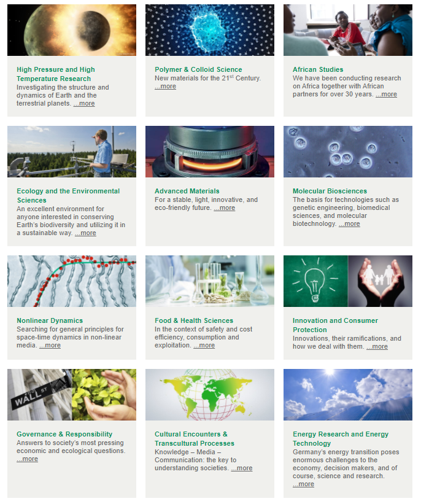
Task: Follow the more link under Innovation and Consumer Protection
Action: (377, 346)
